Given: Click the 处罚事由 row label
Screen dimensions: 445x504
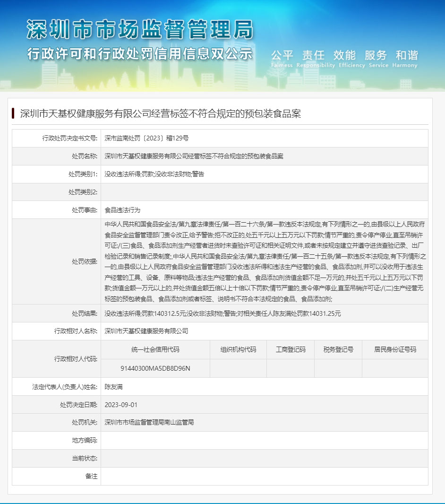Looking at the screenshot, I should (85, 210).
